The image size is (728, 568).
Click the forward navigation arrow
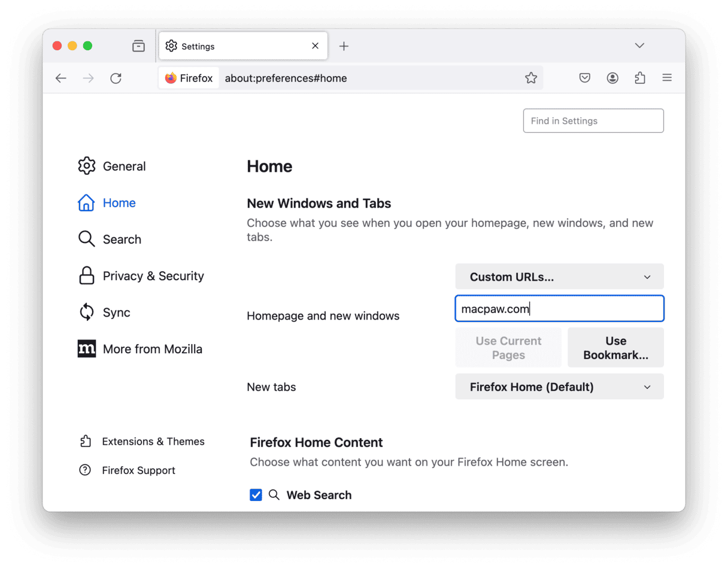point(89,78)
